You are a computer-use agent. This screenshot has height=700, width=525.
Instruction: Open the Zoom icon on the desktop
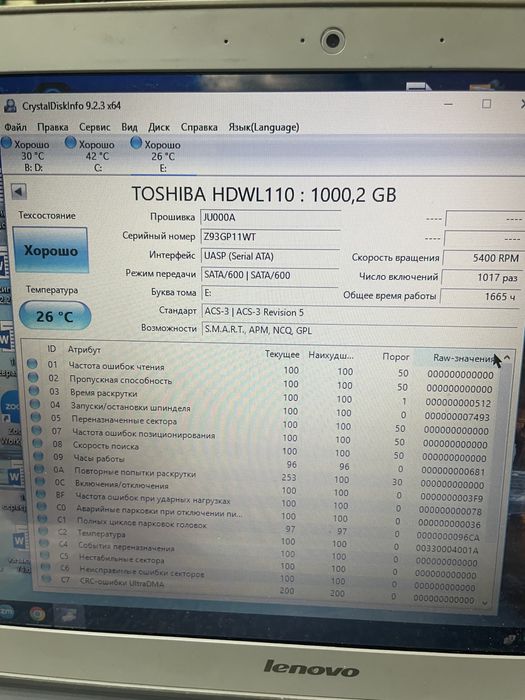(11, 409)
